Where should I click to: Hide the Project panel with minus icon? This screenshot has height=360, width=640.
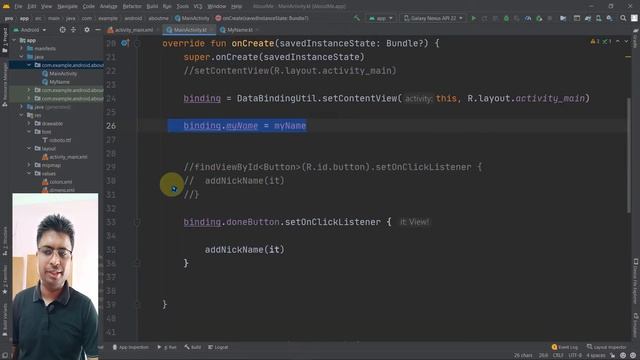tap(98, 30)
